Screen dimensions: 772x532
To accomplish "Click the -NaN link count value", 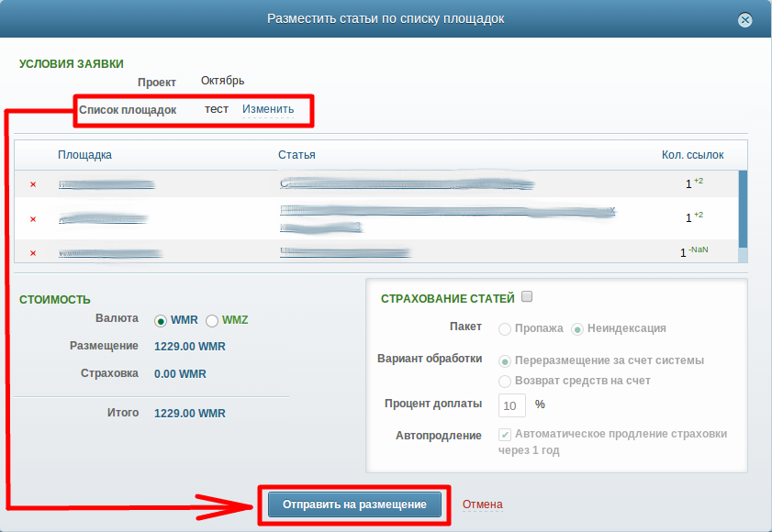I will (699, 249).
